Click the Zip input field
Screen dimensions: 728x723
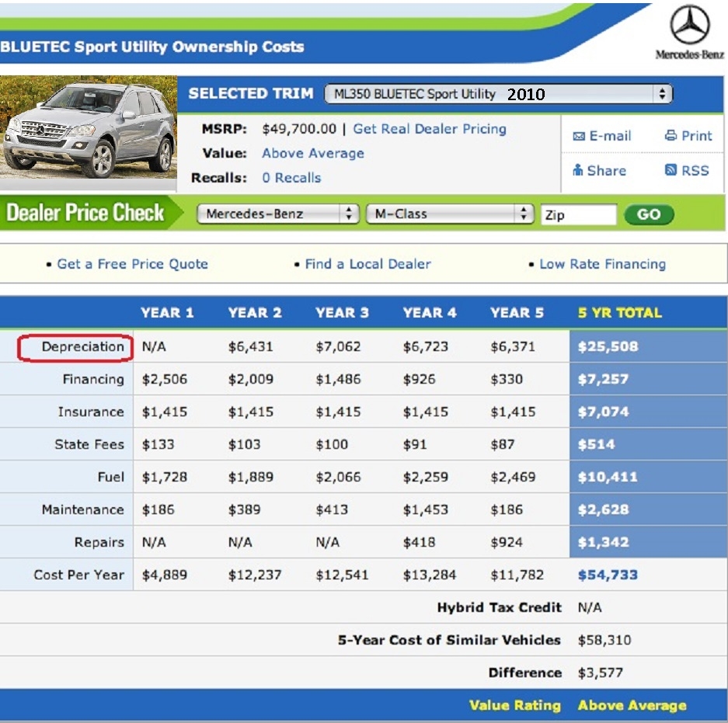click(579, 214)
